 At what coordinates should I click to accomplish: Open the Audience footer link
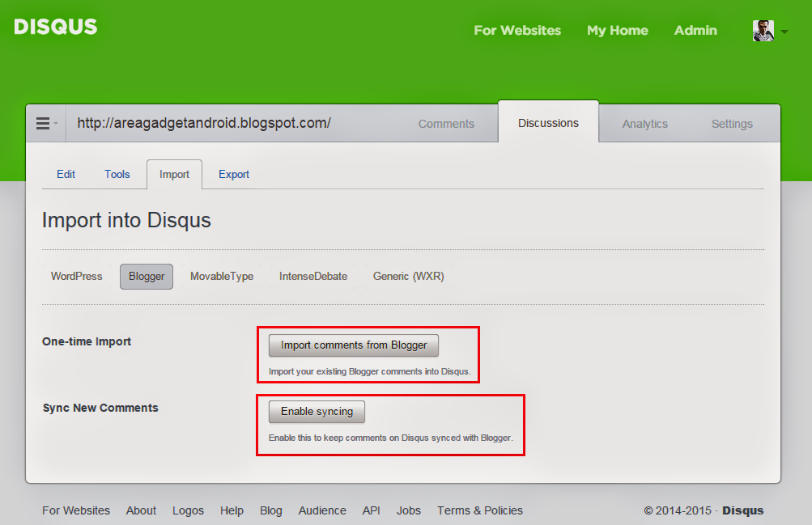[x=322, y=510]
